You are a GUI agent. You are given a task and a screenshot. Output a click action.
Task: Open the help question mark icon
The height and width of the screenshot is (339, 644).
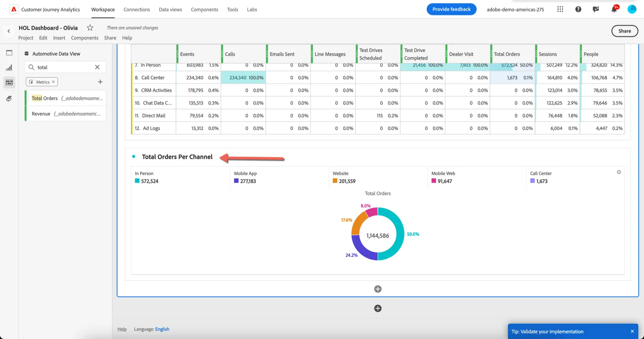point(578,9)
